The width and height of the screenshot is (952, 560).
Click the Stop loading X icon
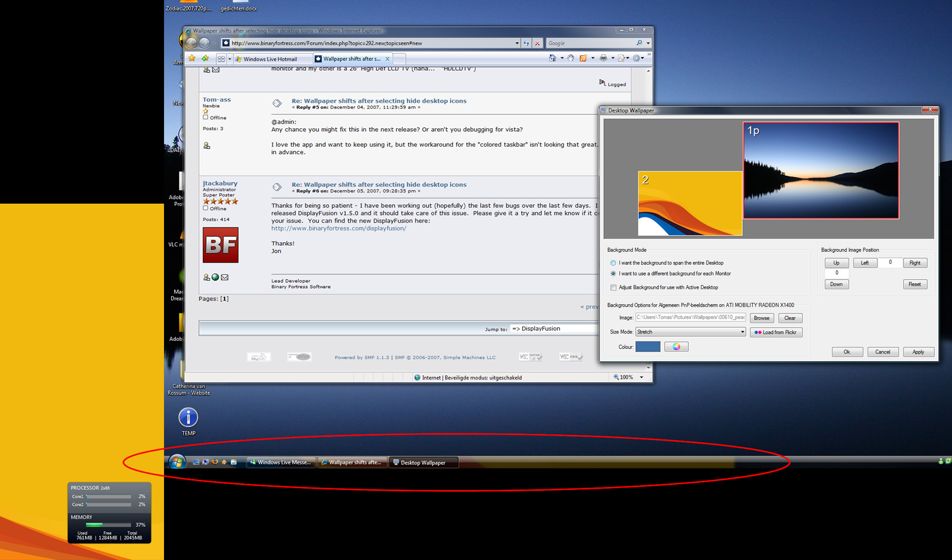(x=537, y=43)
